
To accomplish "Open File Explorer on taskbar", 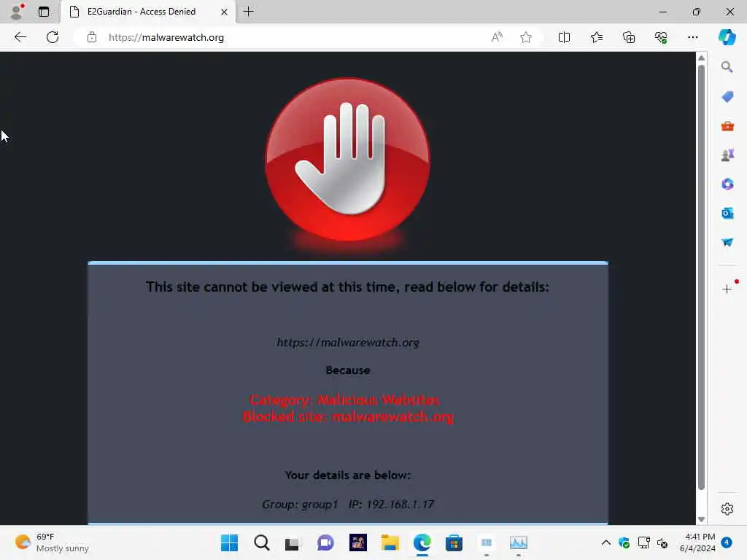I will tap(390, 542).
